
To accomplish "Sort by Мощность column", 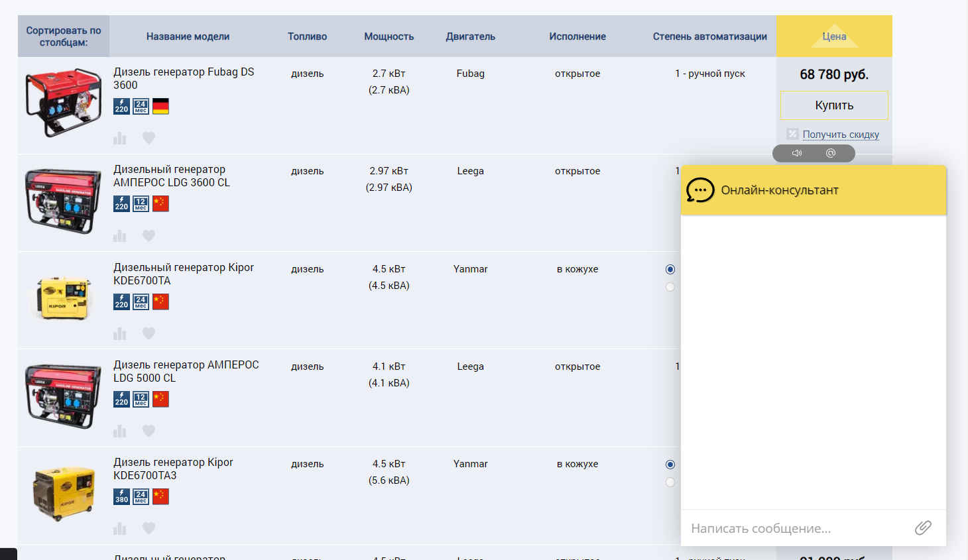I will click(389, 36).
